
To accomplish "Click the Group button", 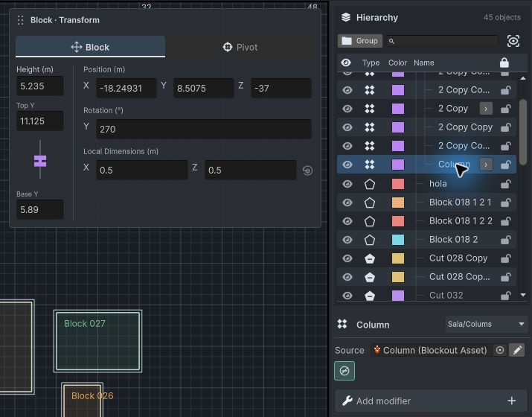I will coord(360,41).
